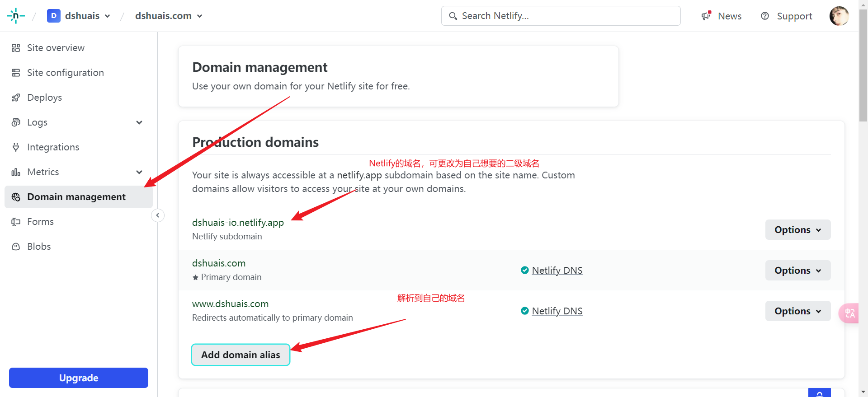Open the Deploys page
Screen dimensions: 868x397
point(44,98)
